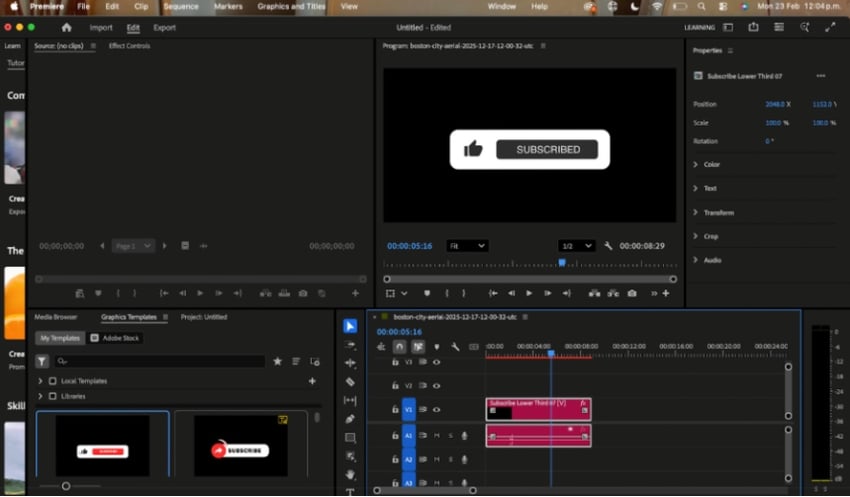Toggle the magnet Snap in Timeline button
850x497 pixels.
pos(399,347)
